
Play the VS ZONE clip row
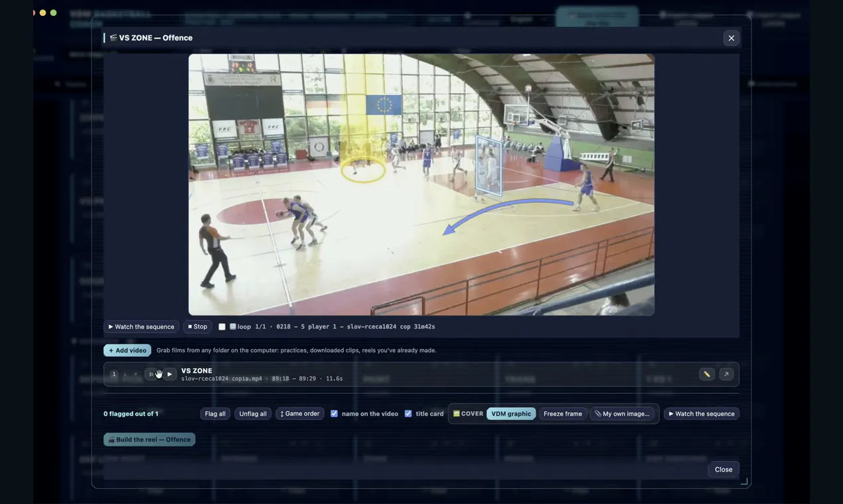coord(169,374)
